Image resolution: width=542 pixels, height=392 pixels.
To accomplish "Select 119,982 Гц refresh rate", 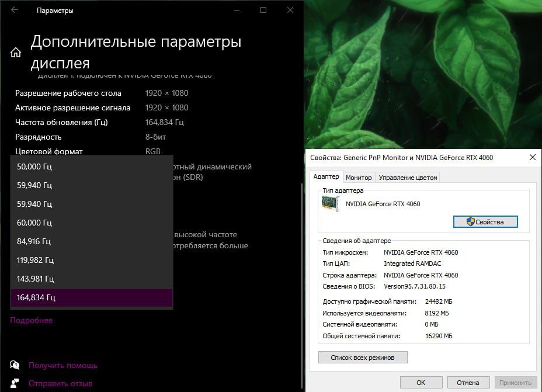I will [x=92, y=260].
